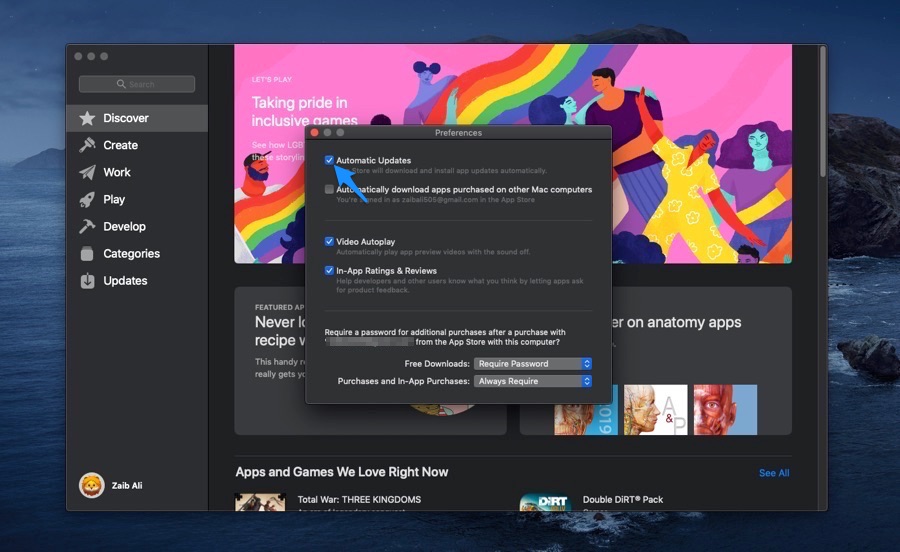Open the red muscle anatomy app thumbnail
Viewport: 900px width, 552px height.
point(725,410)
